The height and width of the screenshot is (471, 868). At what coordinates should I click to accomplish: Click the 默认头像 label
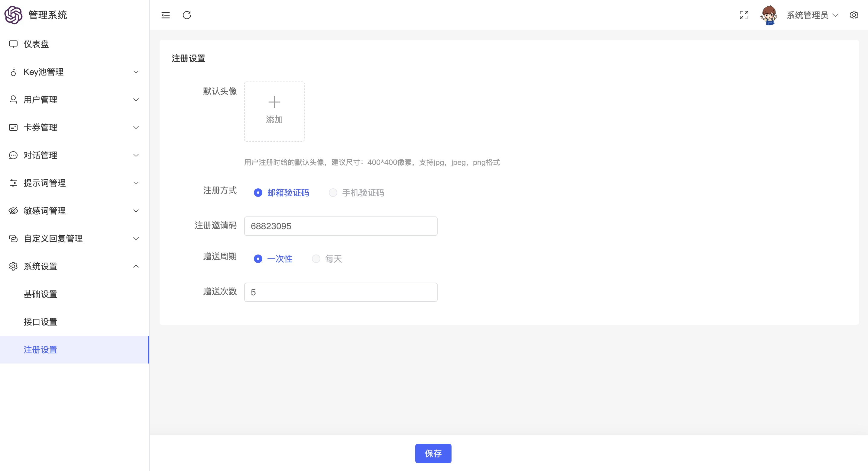click(220, 91)
